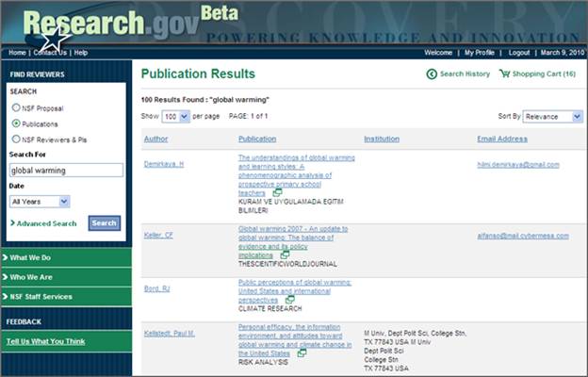Click the Advanced Search arrow icon
This screenshot has width=588, height=377.
click(12, 223)
